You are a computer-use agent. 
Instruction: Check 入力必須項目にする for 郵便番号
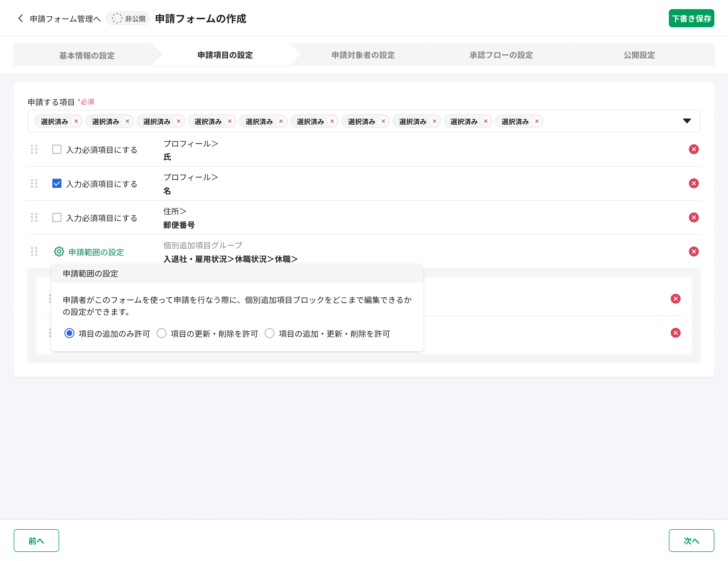57,217
